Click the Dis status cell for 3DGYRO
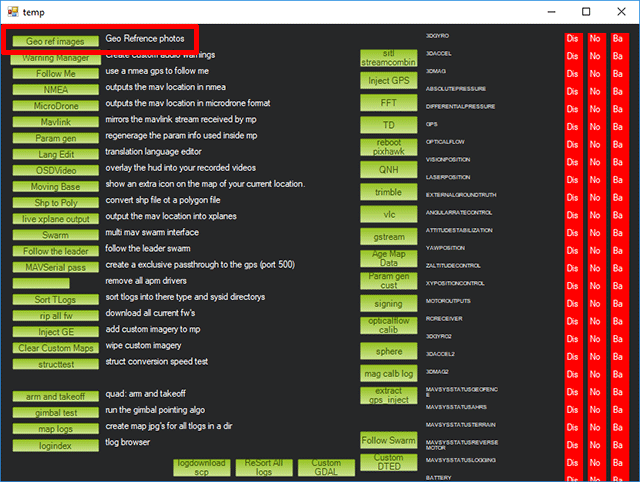This screenshot has height=482, width=640. coord(572,40)
